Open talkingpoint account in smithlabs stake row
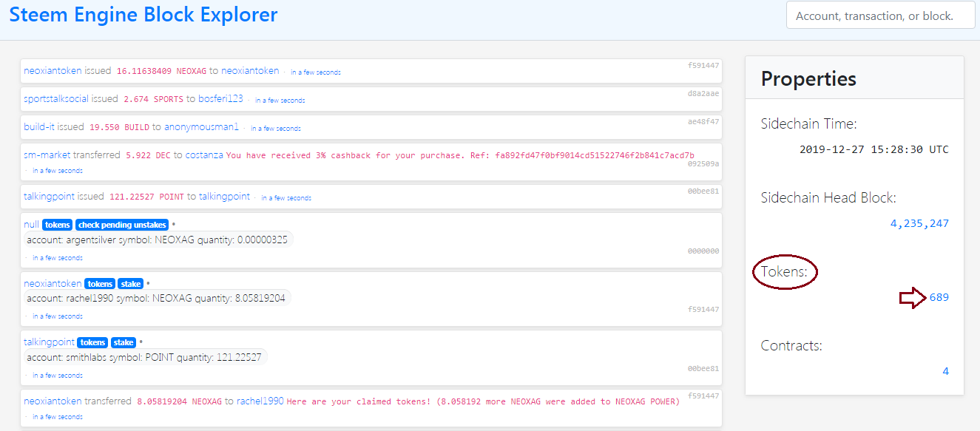980x431 pixels. (50, 342)
